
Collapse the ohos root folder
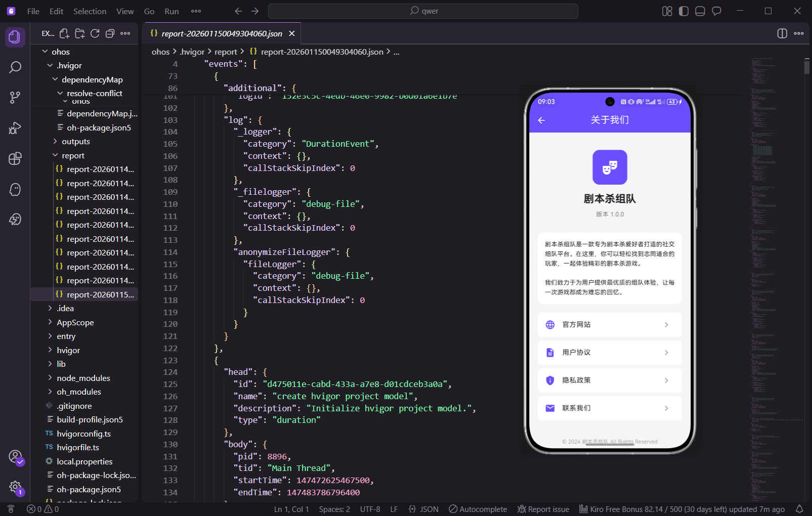click(x=84, y=52)
